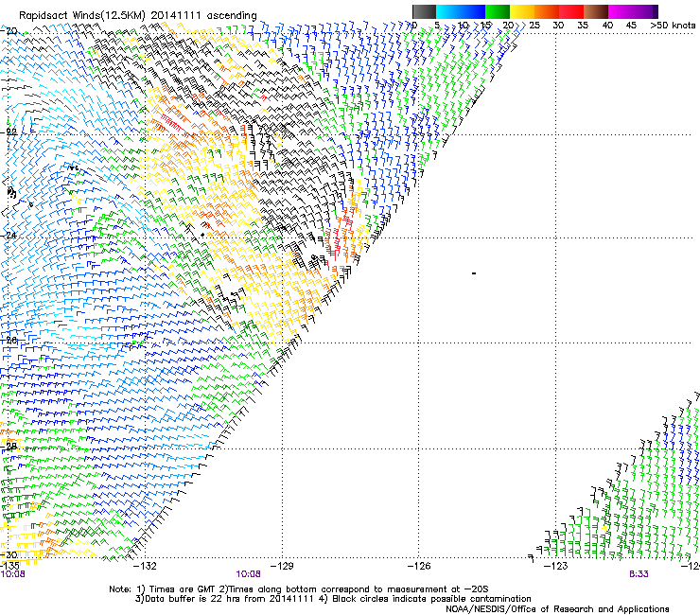This screenshot has width=700, height=615.
Task: Click the "-28" latitude label
Action: [x=9, y=447]
